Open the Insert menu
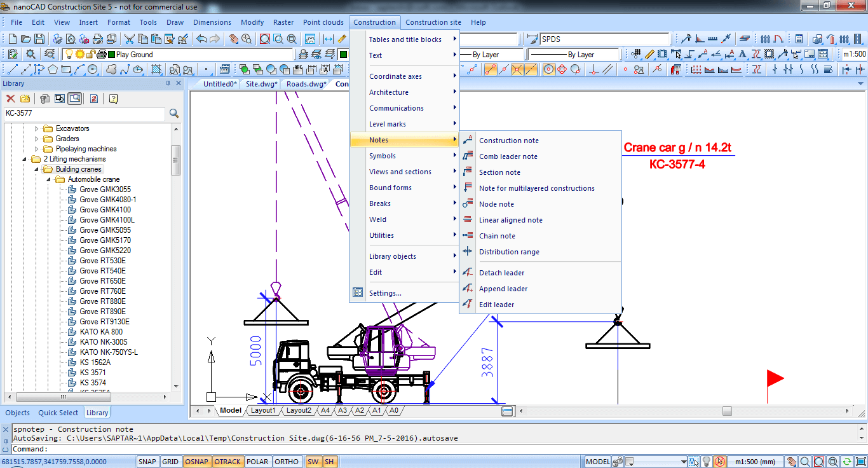This screenshot has width=868, height=468. (x=88, y=22)
